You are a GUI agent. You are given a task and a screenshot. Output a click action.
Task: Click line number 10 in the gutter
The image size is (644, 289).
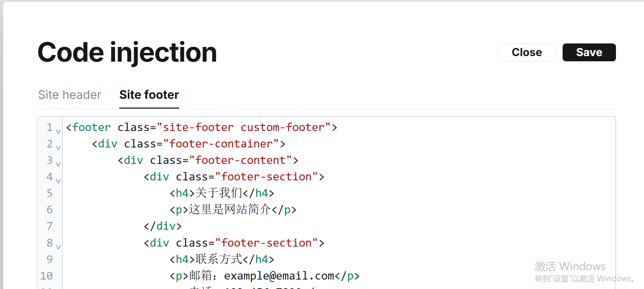click(47, 276)
